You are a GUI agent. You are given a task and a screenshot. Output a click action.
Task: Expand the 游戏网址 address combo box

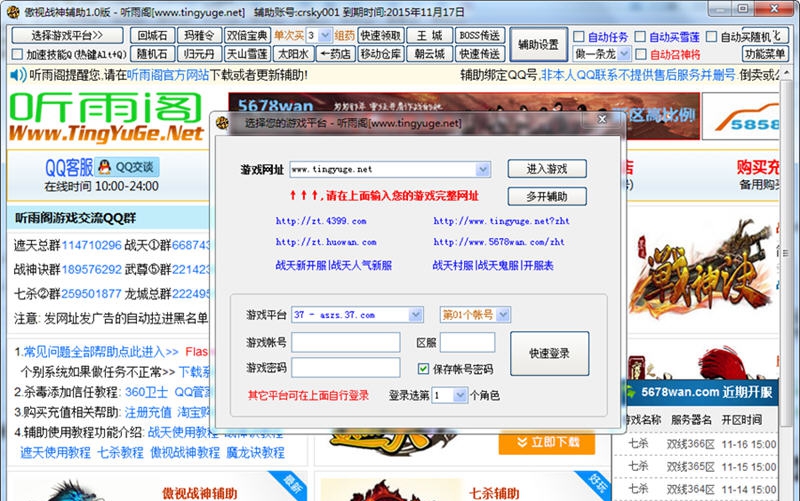pyautogui.click(x=483, y=169)
